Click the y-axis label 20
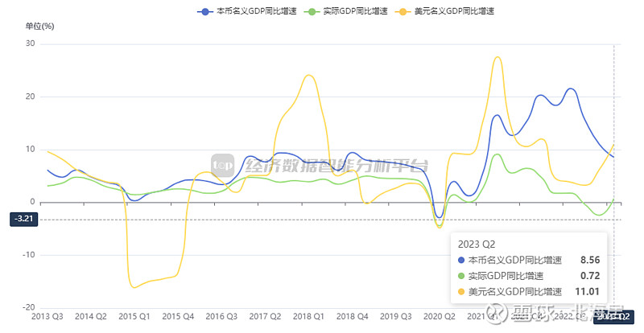 [x=30, y=97]
